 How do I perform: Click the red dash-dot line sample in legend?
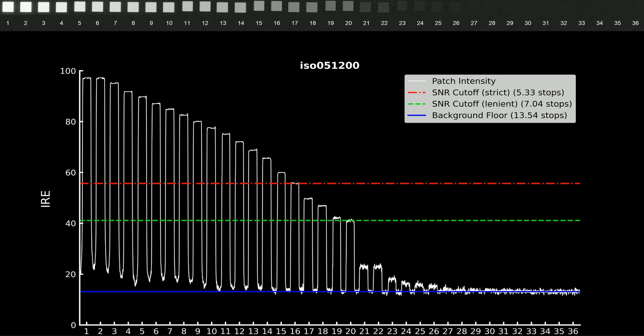coord(416,93)
